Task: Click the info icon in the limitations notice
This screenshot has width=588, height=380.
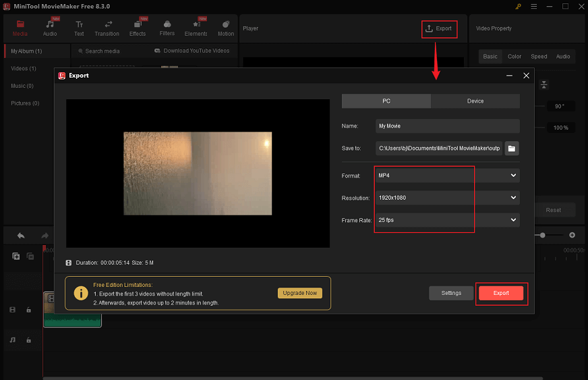Action: pos(81,293)
